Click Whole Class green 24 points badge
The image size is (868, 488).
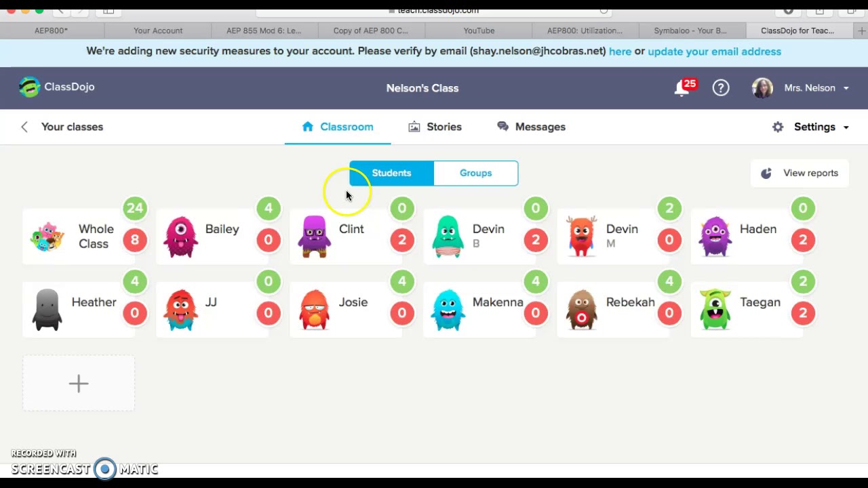[135, 208]
